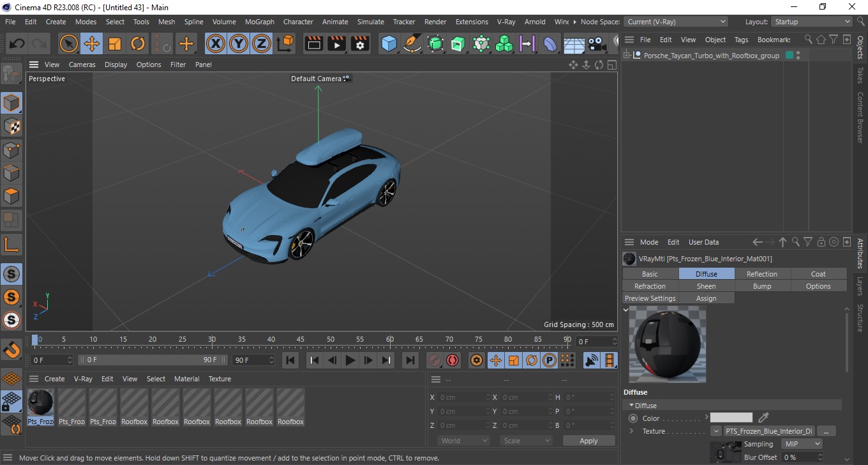Viewport: 868px width, 465px height.
Task: Toggle Autokeying record button
Action: click(453, 360)
